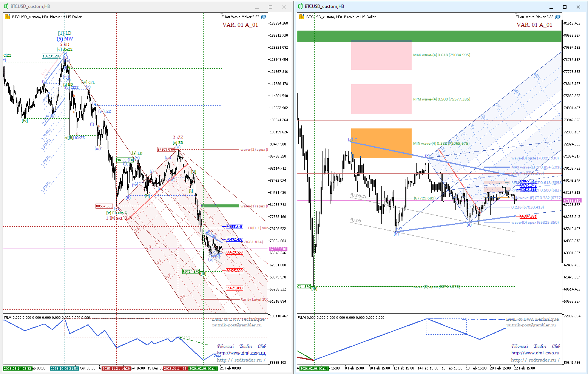Viewport: 588px width, 374px height.
Task: Click the 2025.08.14 03:32 green date marker
Action: pos(17,368)
